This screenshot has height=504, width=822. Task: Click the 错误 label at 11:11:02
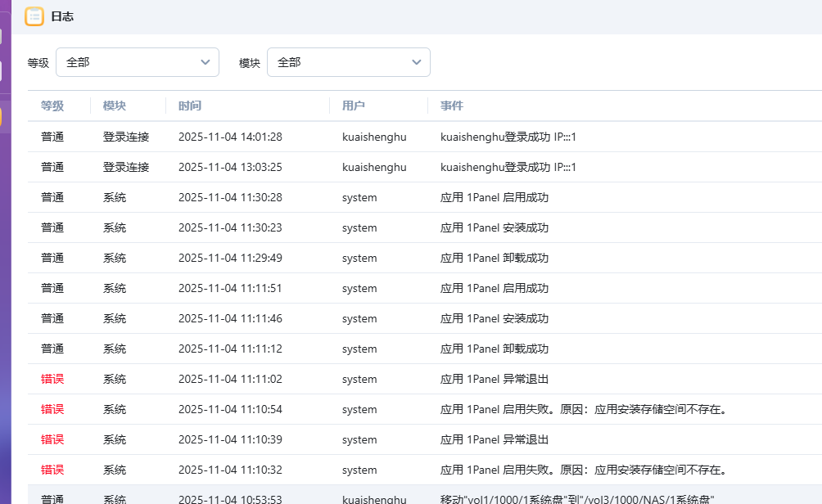[52, 379]
